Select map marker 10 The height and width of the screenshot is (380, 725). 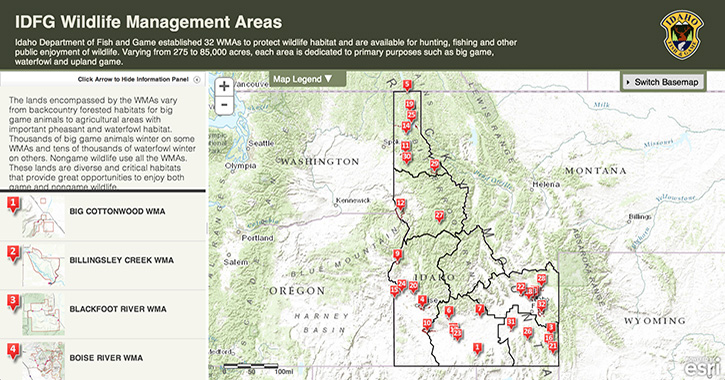point(427,325)
